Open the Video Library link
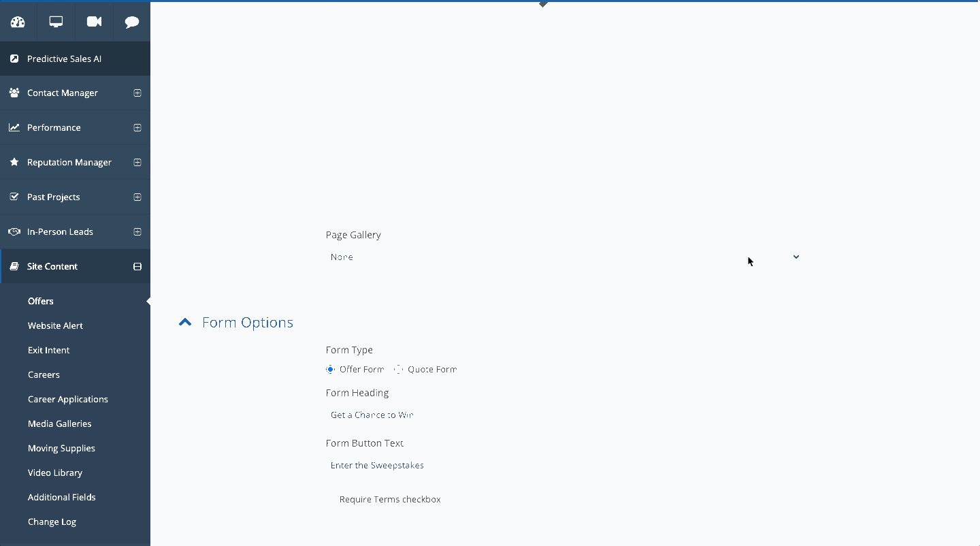980x546 pixels. tap(54, 473)
